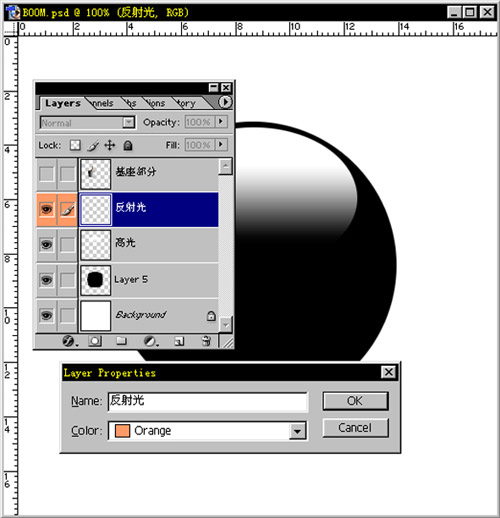Click the delete layer trash icon
This screenshot has width=500, height=518.
click(x=206, y=341)
